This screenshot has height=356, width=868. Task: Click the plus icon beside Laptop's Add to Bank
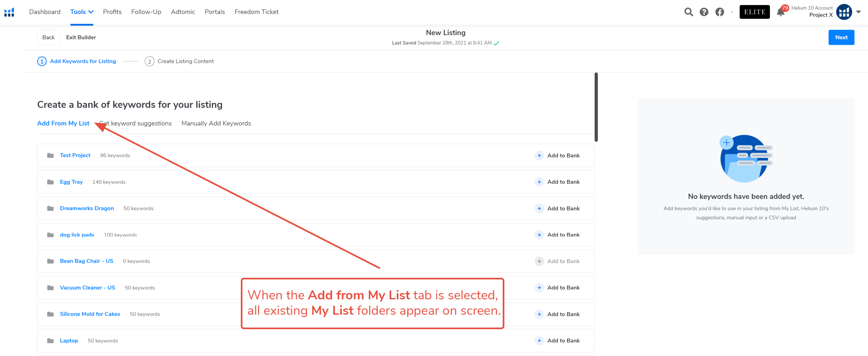(539, 340)
